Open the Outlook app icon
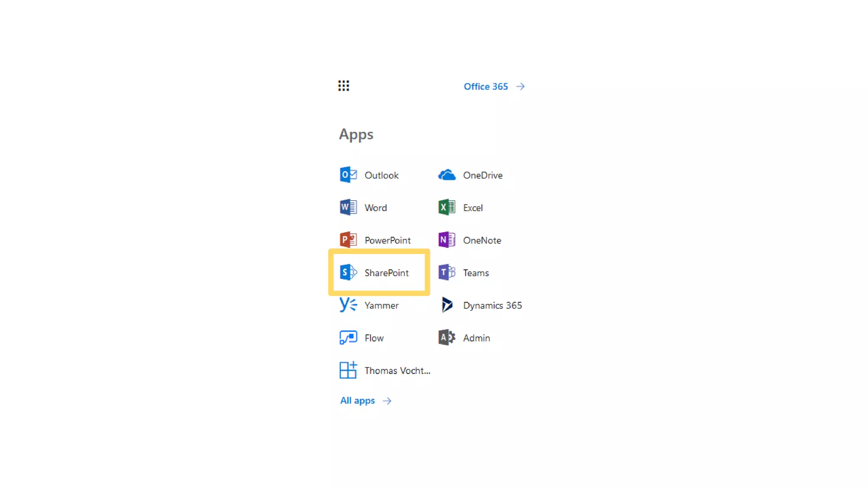The height and width of the screenshot is (488, 868). [348, 175]
